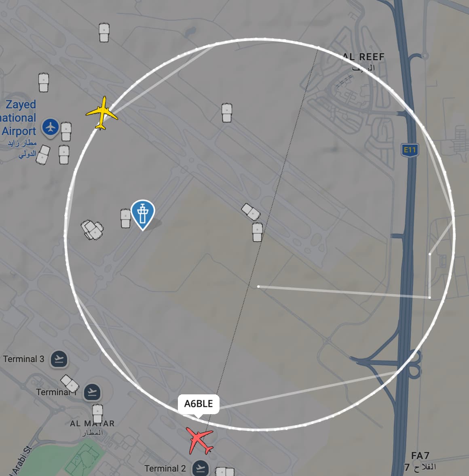This screenshot has width=469, height=476.
Task: Click the FA7 area label
Action: tap(420, 456)
